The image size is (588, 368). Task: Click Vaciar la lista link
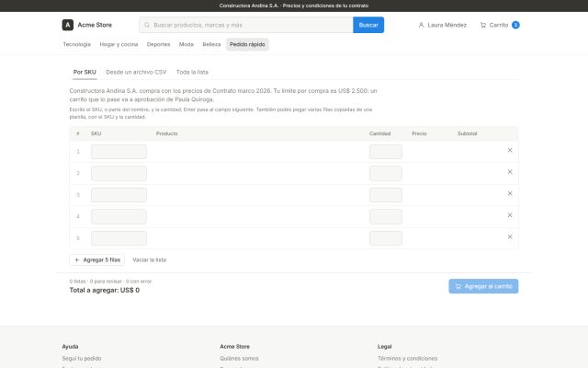tap(149, 259)
